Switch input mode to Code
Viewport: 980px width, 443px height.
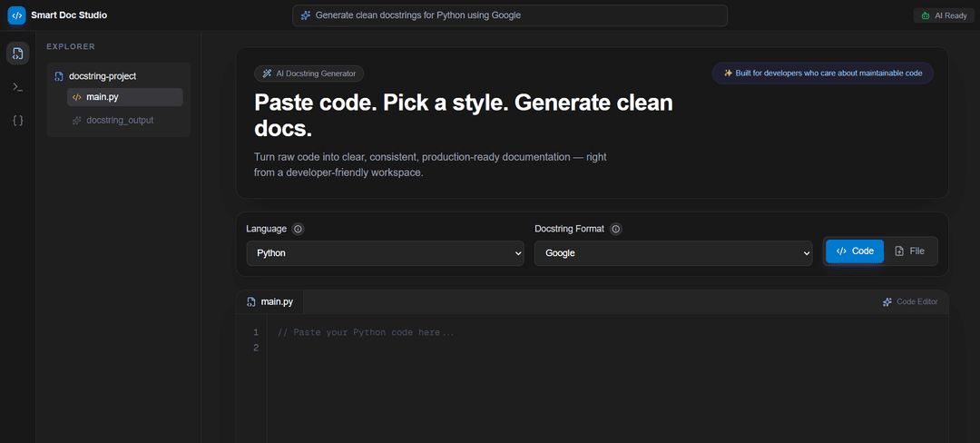click(x=855, y=251)
